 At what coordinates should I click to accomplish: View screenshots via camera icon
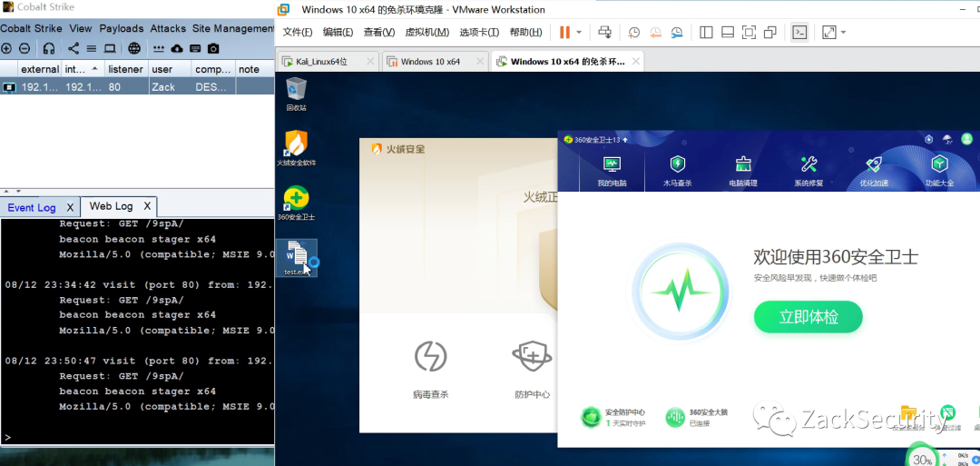[x=213, y=48]
